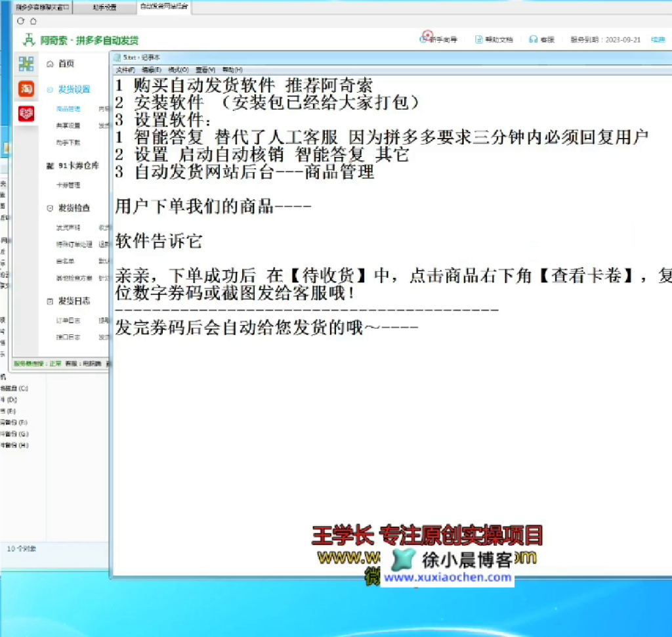Switch to the 自动发货网站后台 tab
This screenshot has width=672, height=637.
click(x=163, y=7)
